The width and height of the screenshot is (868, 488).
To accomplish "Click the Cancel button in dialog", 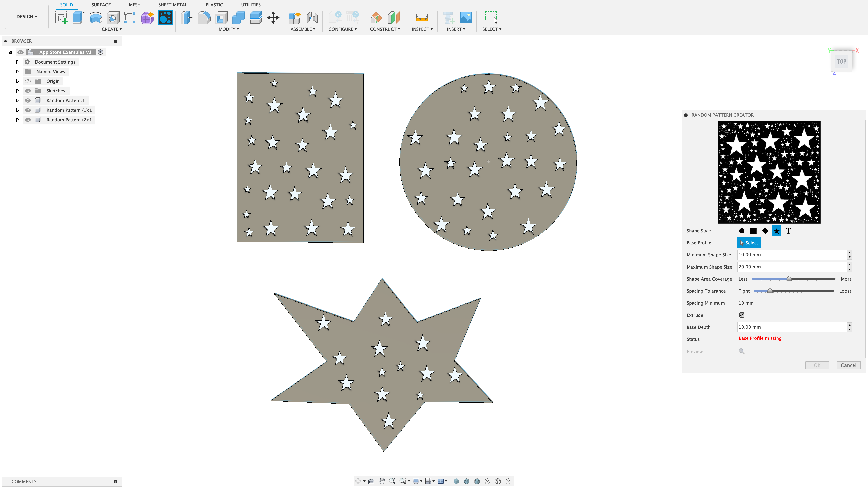I will 848,365.
